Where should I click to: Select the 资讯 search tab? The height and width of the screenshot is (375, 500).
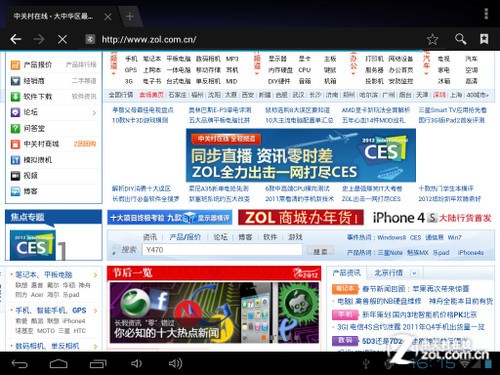(150, 237)
